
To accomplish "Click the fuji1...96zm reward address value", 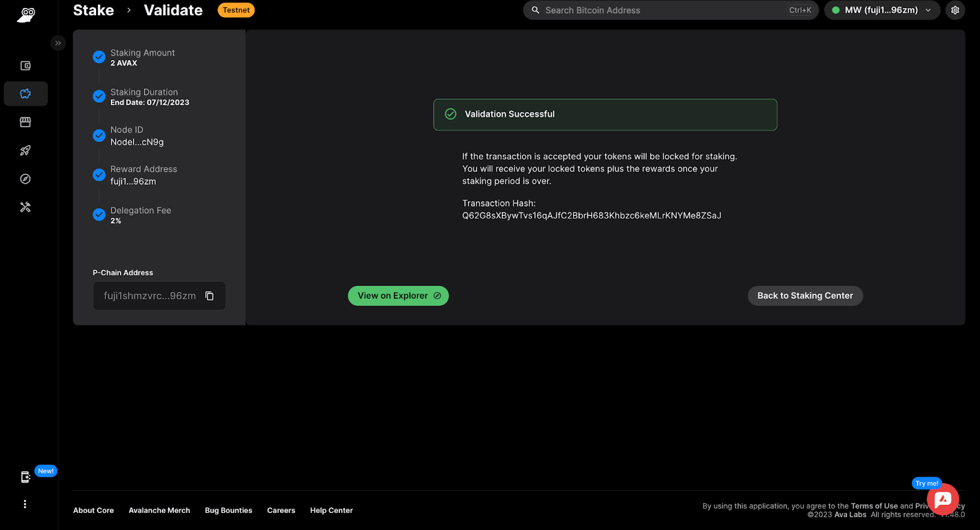I will (x=133, y=181).
